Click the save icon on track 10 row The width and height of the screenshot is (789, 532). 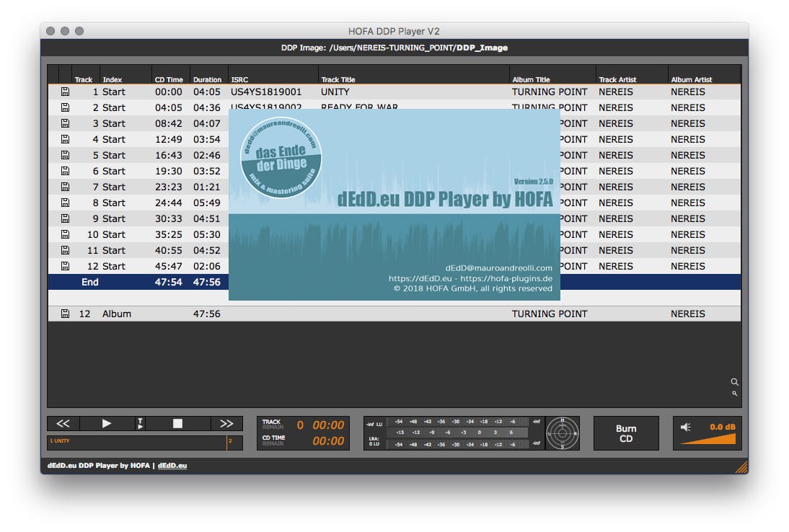pyautogui.click(x=65, y=234)
